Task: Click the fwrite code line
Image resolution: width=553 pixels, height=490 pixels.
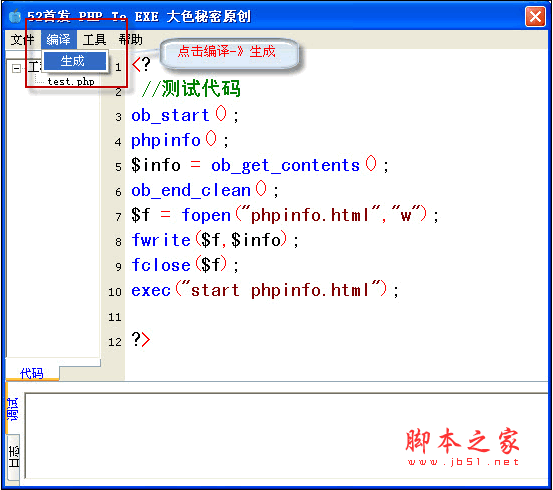Action: pyautogui.click(x=215, y=240)
